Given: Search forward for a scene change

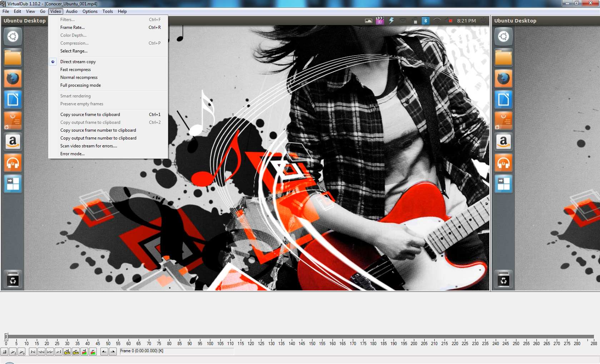Looking at the screenshot, I should [93, 352].
